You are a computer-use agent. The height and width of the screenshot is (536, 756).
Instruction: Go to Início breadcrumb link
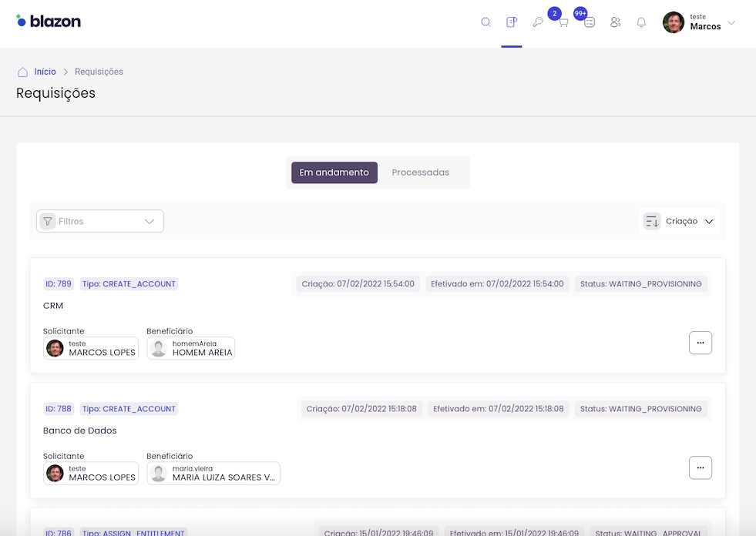(45, 72)
